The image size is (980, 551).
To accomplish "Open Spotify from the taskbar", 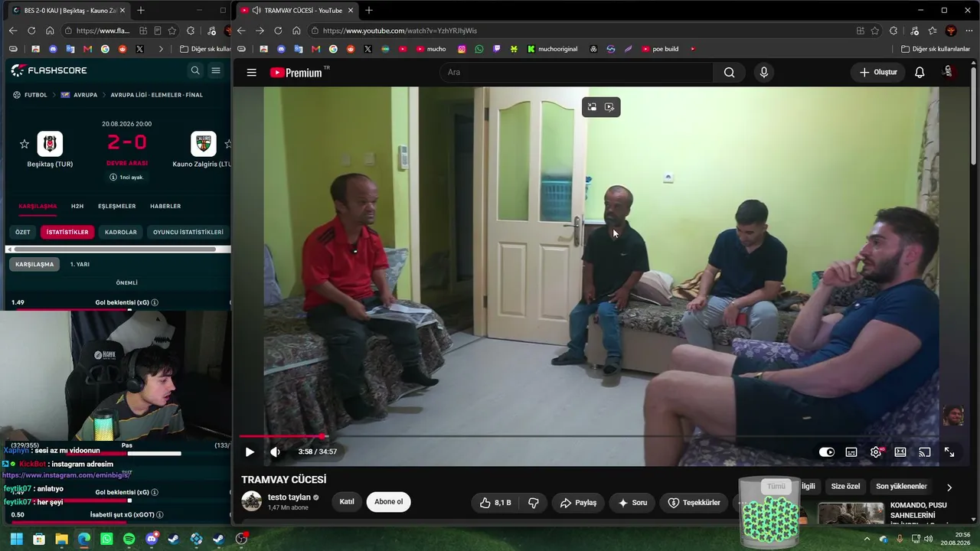I will (x=129, y=539).
